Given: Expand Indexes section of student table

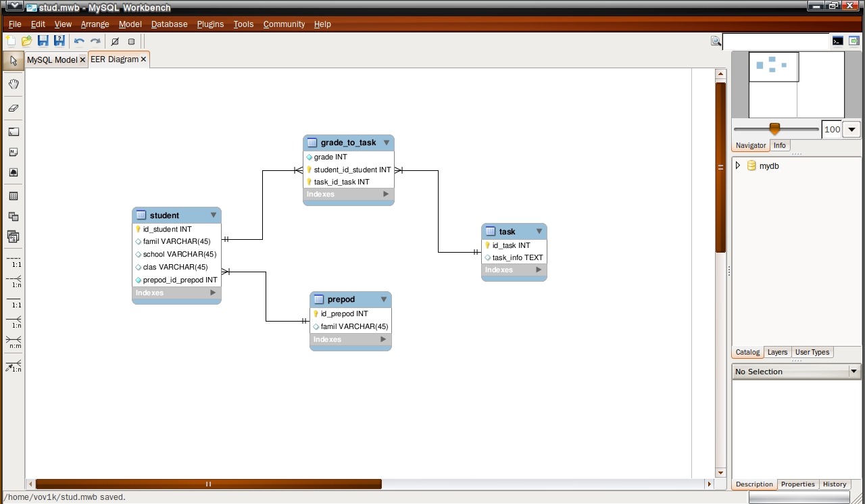Looking at the screenshot, I should [213, 293].
